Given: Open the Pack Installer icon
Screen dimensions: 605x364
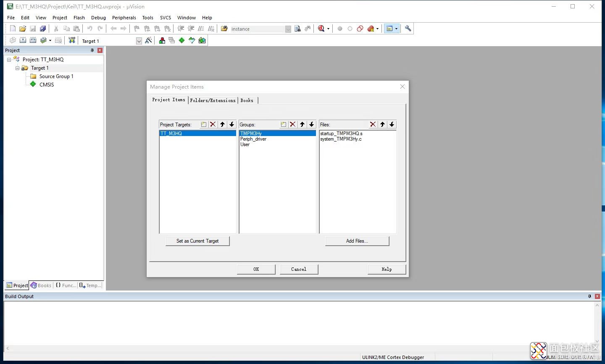Looking at the screenshot, I should 202,40.
